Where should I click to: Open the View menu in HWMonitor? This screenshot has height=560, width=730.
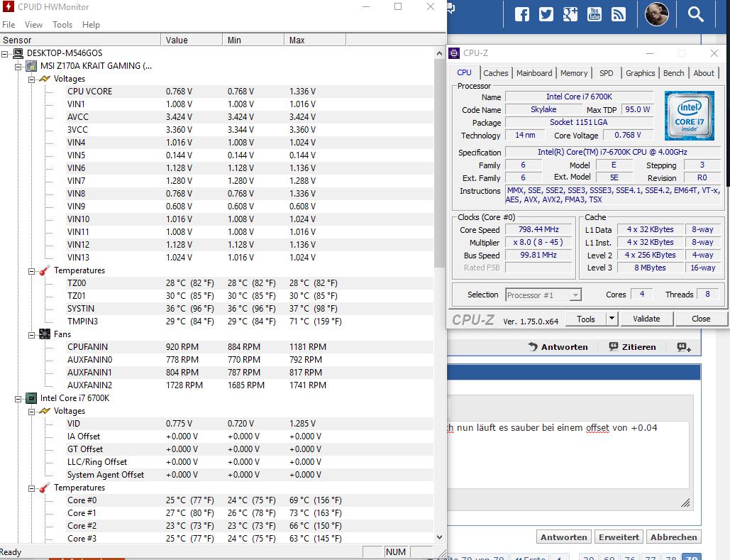point(33,25)
